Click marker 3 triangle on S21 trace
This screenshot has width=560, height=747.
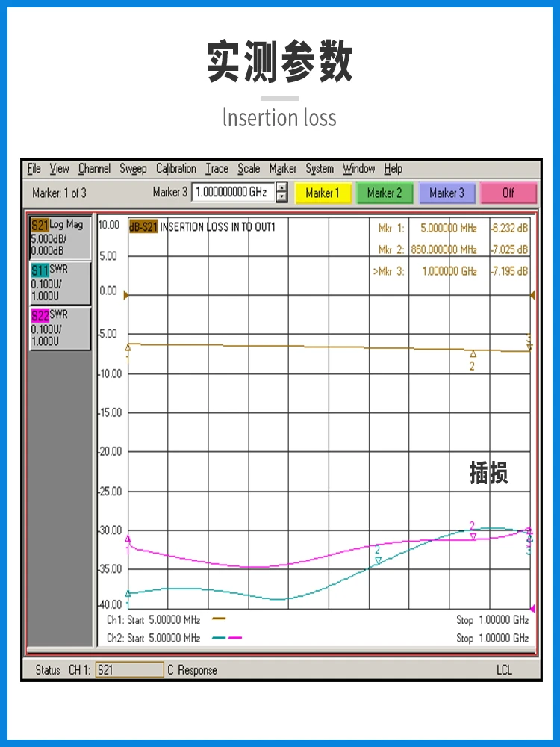[529, 347]
